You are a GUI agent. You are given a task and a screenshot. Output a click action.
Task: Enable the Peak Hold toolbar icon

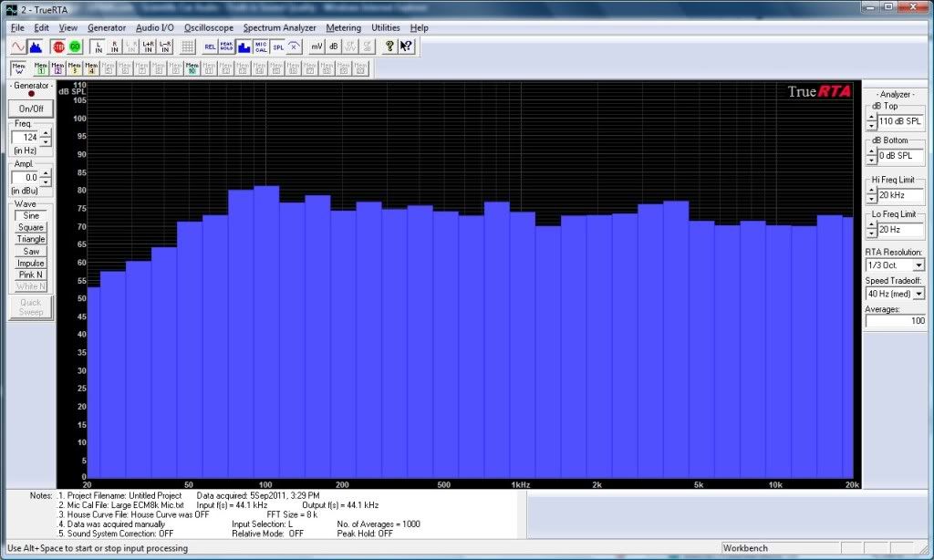(x=226, y=46)
